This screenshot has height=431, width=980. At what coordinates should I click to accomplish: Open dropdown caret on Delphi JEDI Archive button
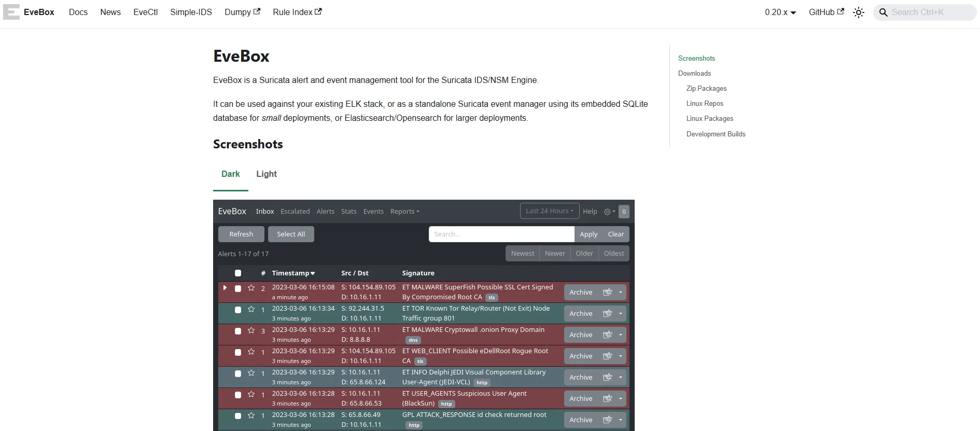coord(621,377)
